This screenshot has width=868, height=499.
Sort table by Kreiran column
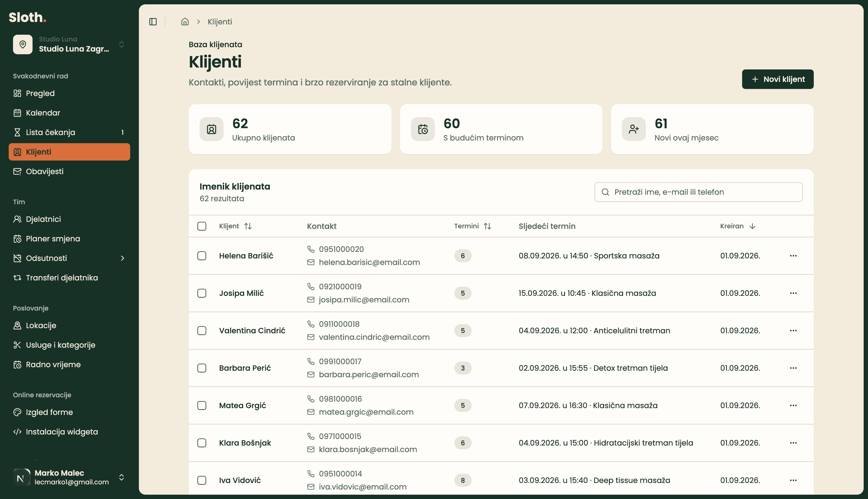click(738, 226)
